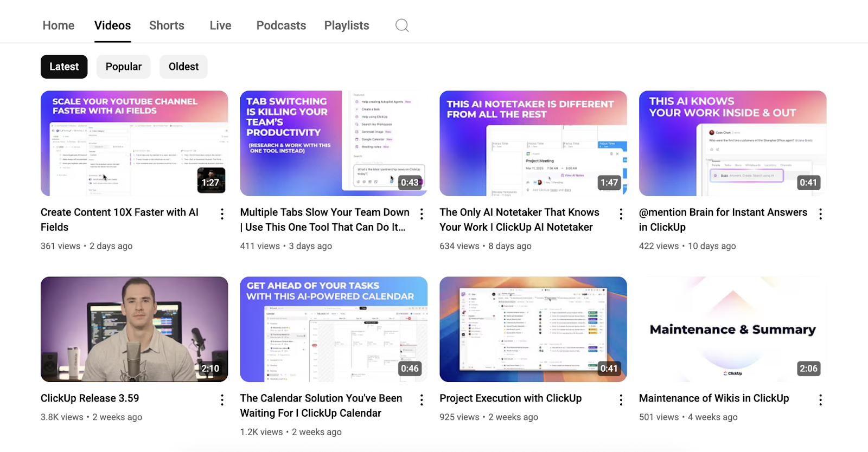Click the 1:47 duration badge
The height and width of the screenshot is (452, 868).
(x=609, y=183)
